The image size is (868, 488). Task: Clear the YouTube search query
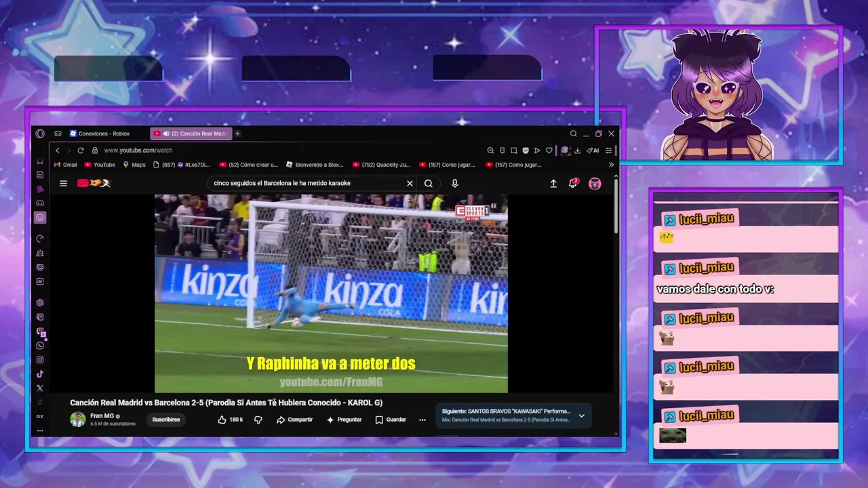coord(410,183)
